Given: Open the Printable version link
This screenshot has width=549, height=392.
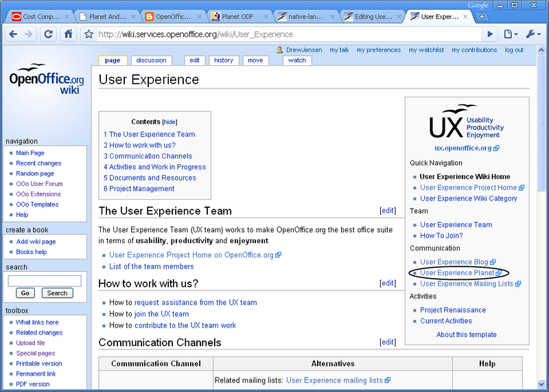Looking at the screenshot, I should click(39, 364).
